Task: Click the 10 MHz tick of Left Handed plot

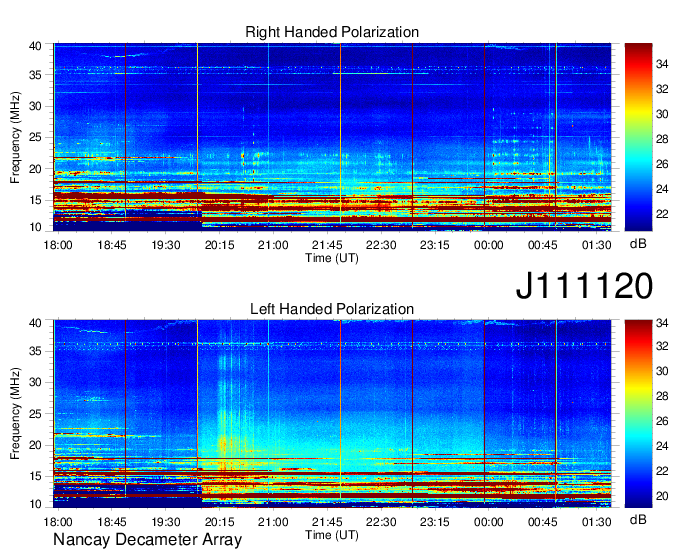Action: point(35,504)
